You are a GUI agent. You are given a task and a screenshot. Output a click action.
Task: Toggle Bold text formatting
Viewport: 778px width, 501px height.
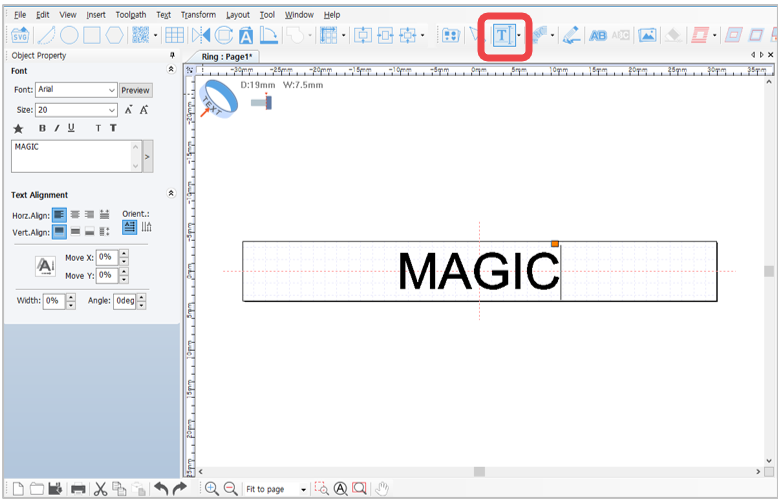point(42,128)
